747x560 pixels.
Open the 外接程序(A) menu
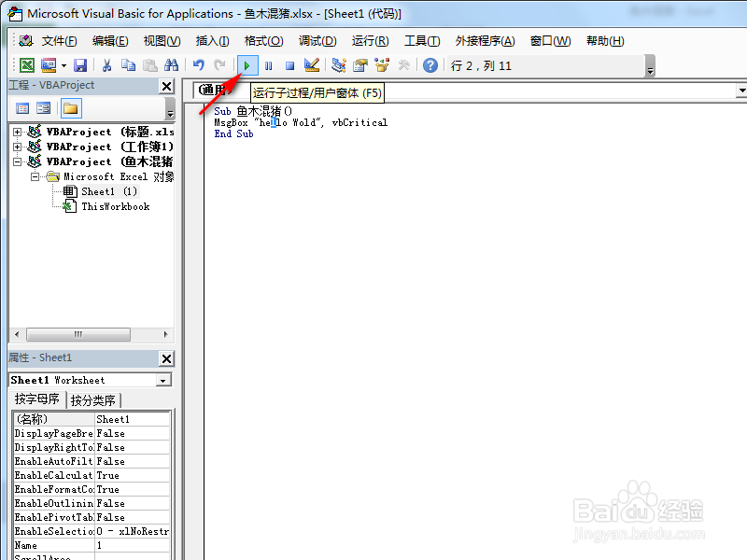click(x=485, y=41)
